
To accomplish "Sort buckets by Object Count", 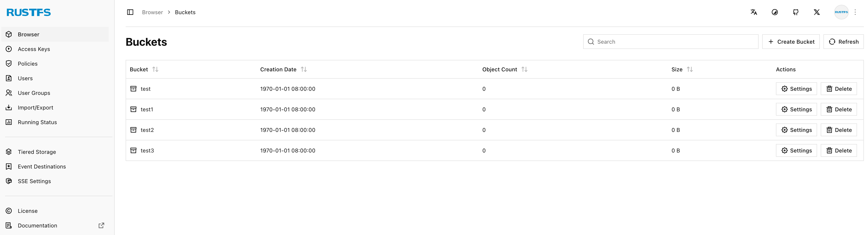I will pos(524,69).
